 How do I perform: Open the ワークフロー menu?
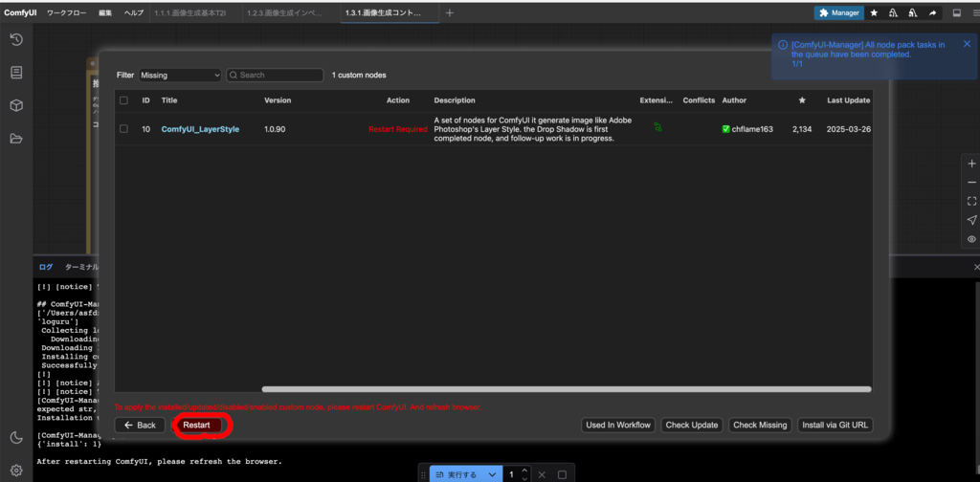(67, 12)
